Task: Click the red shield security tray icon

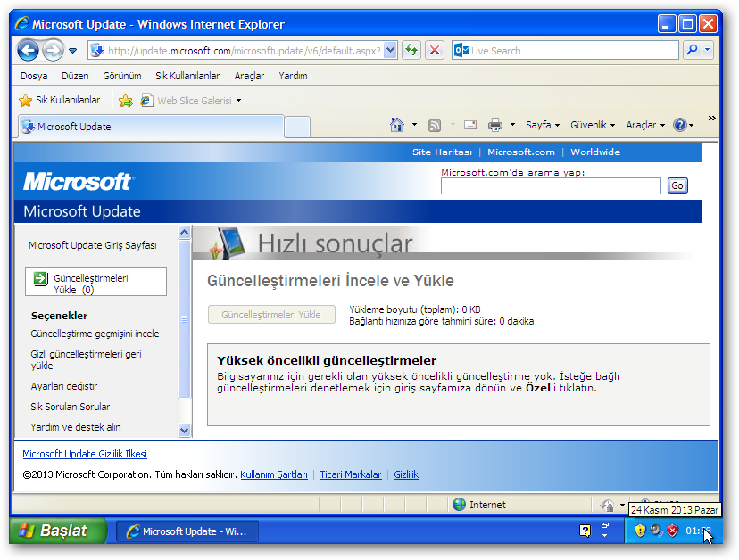Action: point(672,531)
